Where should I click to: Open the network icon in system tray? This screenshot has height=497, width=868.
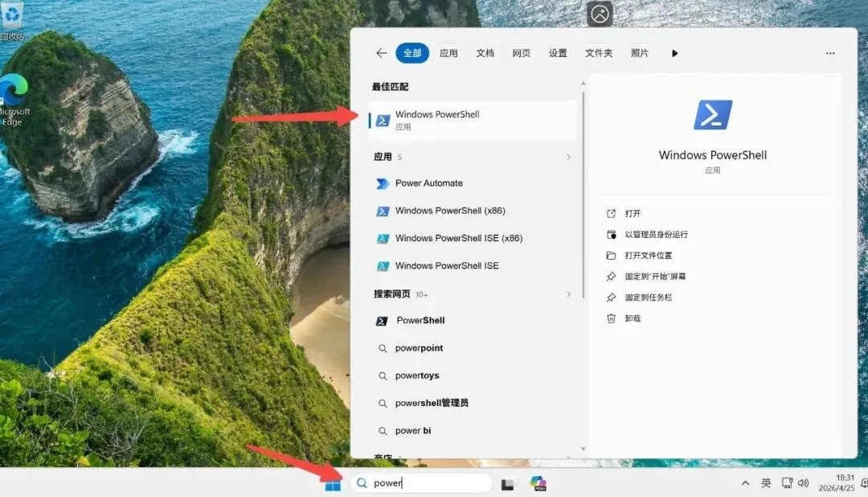[x=787, y=483]
